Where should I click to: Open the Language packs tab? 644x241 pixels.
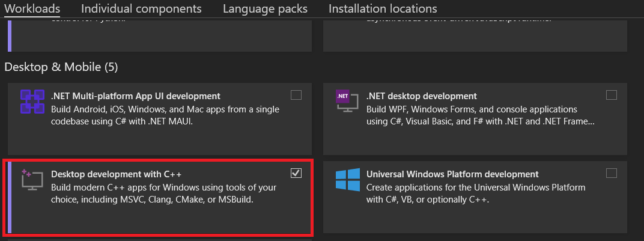[x=265, y=8]
